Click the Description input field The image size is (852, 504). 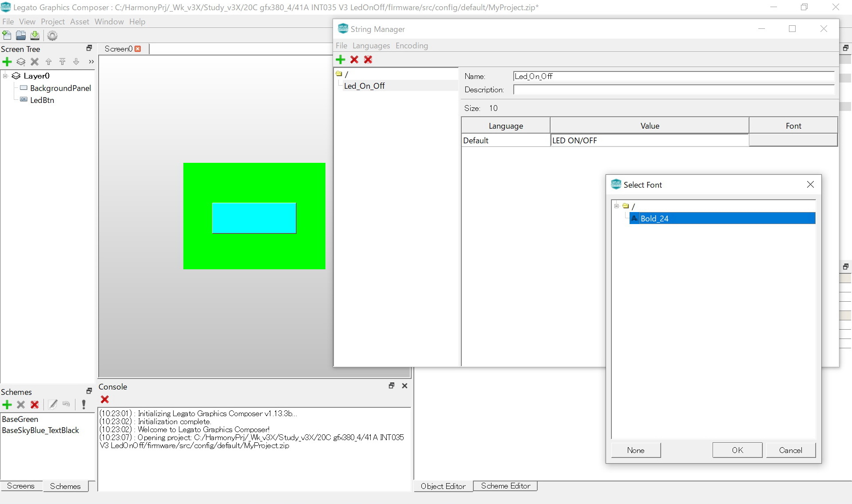point(673,90)
